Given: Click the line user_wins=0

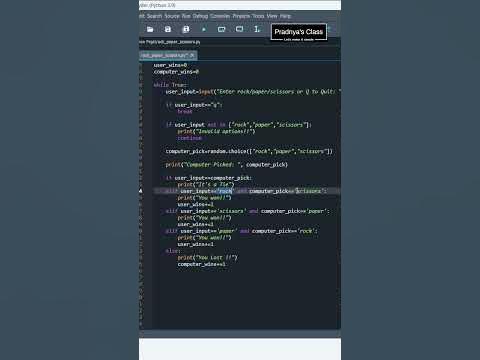Looking at the screenshot, I should (170, 65).
